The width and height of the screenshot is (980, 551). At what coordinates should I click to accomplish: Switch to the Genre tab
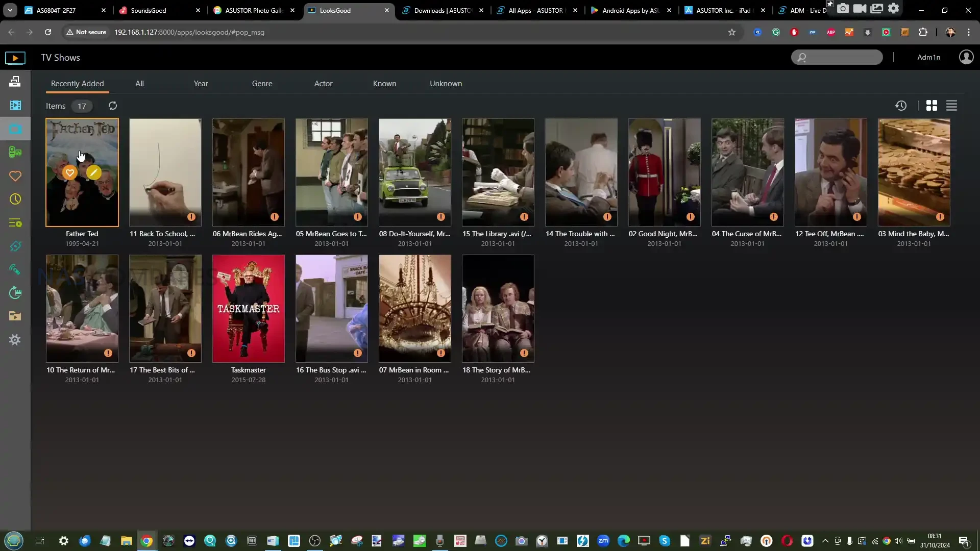tap(262, 84)
